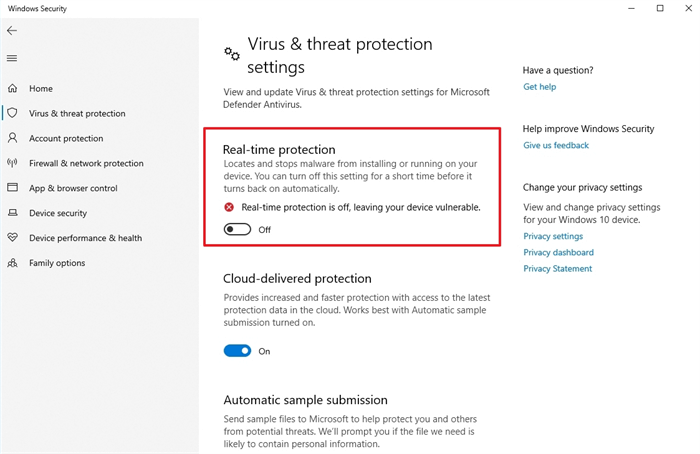700x454 pixels.
Task: Select Firewall & network protection menu item
Action: (x=86, y=164)
